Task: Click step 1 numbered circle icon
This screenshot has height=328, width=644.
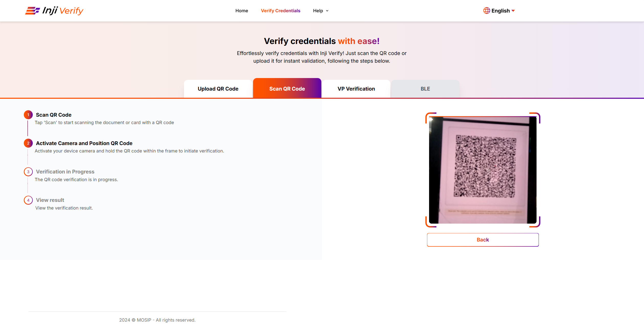Action: coord(28,115)
